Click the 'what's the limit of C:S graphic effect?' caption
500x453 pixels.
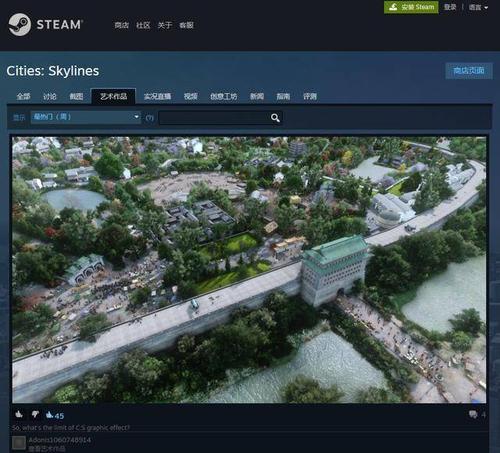pos(71,427)
